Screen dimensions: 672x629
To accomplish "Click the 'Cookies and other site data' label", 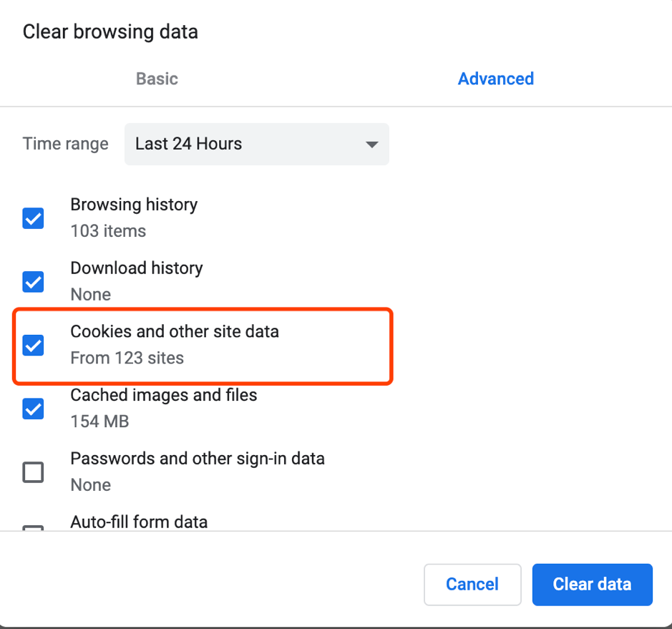I will (175, 332).
